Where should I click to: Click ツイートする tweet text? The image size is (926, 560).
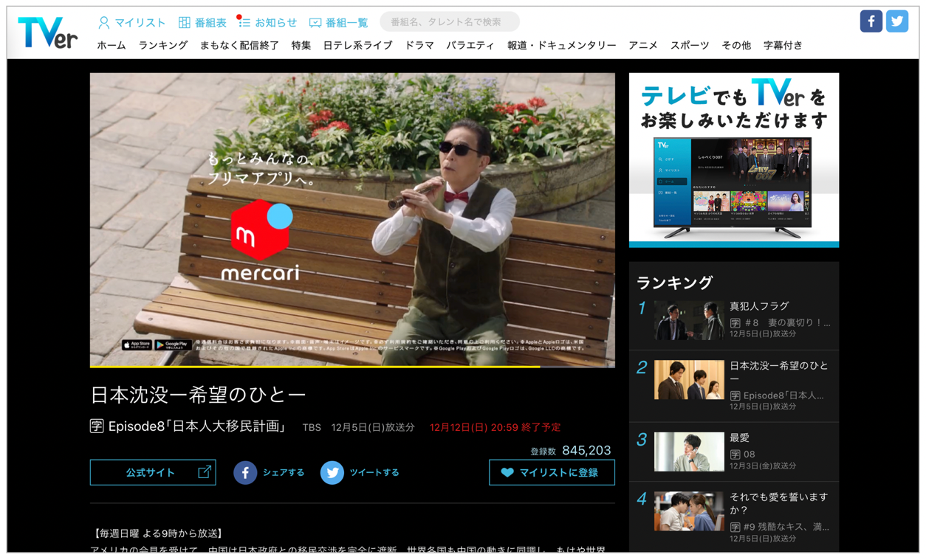(374, 473)
